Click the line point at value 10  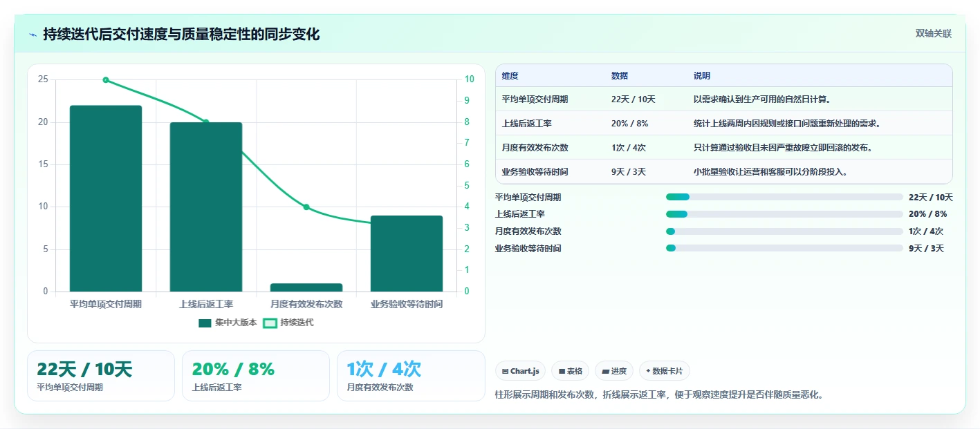106,80
